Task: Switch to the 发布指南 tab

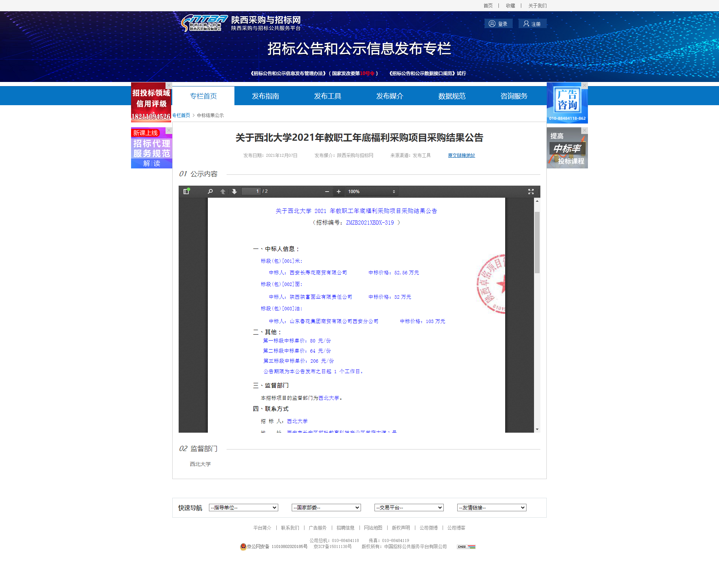Action: (x=265, y=96)
